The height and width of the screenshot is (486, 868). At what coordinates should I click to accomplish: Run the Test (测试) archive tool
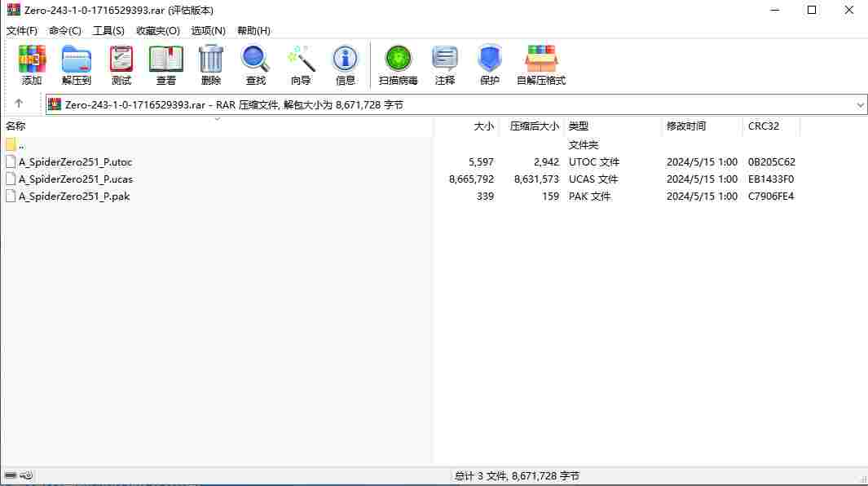121,65
